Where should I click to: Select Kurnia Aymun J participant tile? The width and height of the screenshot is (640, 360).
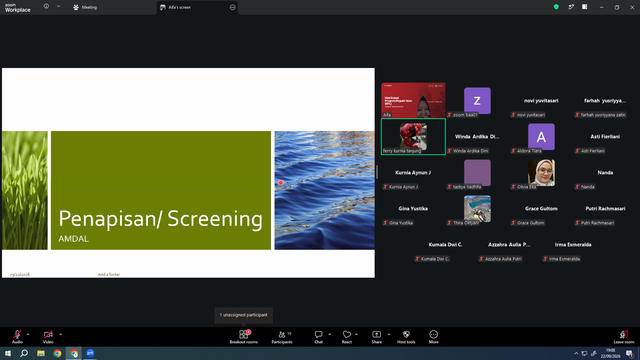click(x=413, y=173)
